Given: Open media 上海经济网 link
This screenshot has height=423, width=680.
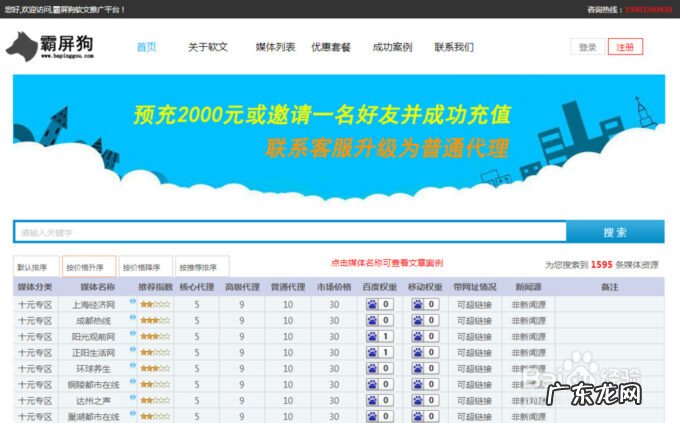Looking at the screenshot, I should point(93,305).
